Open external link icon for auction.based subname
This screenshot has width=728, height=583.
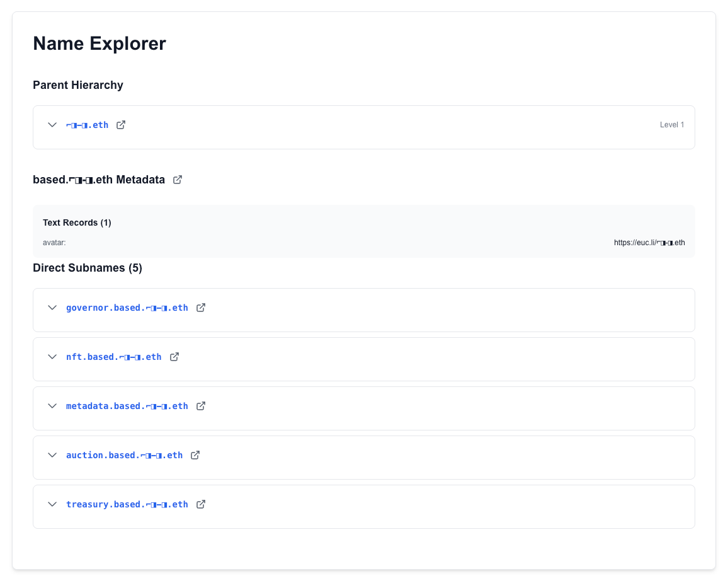pyautogui.click(x=195, y=455)
